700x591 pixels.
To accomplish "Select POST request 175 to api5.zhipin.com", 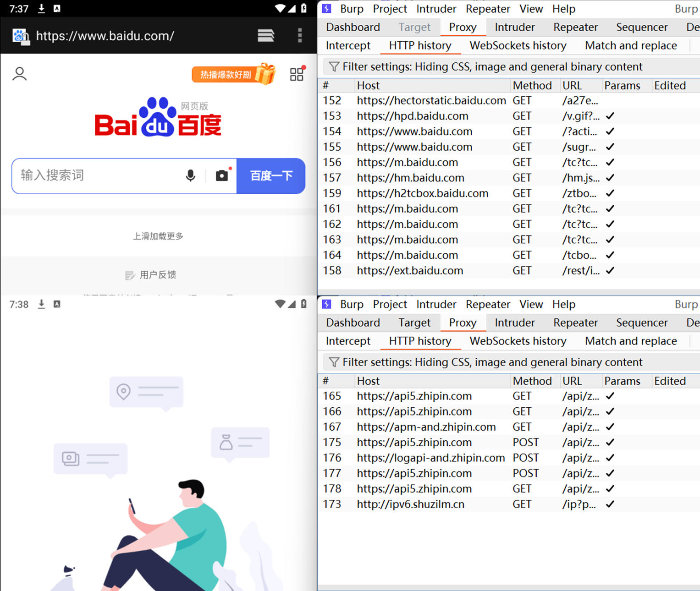I will pos(509,443).
